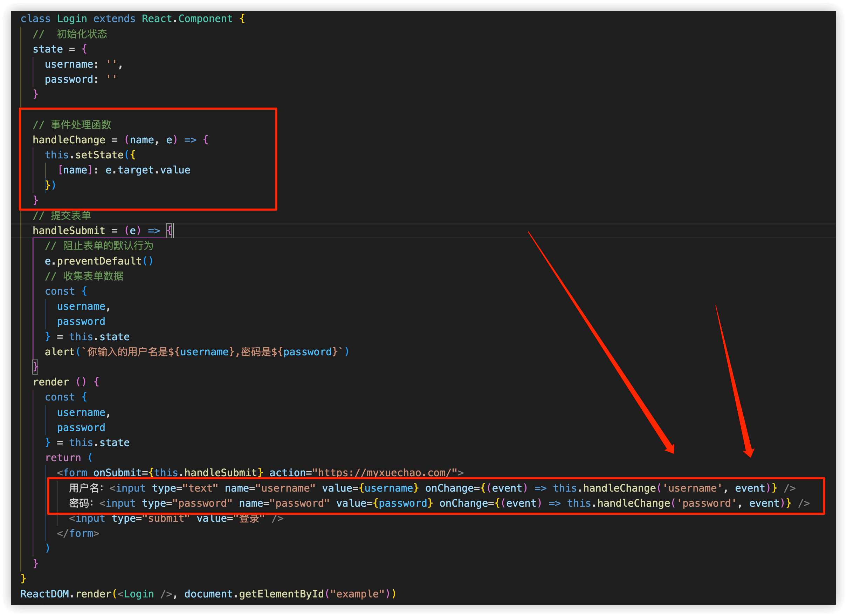This screenshot has height=616, width=847.
Task: Click '[name]: e.target.value' line
Action: coord(124,170)
